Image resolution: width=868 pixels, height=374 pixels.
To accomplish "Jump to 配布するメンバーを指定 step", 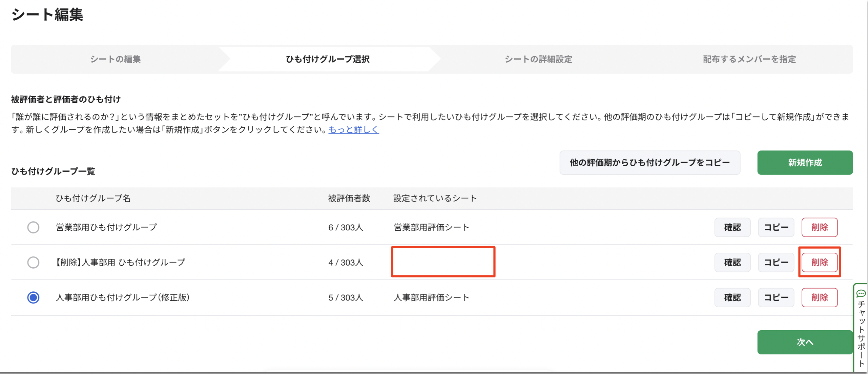I will tap(749, 59).
